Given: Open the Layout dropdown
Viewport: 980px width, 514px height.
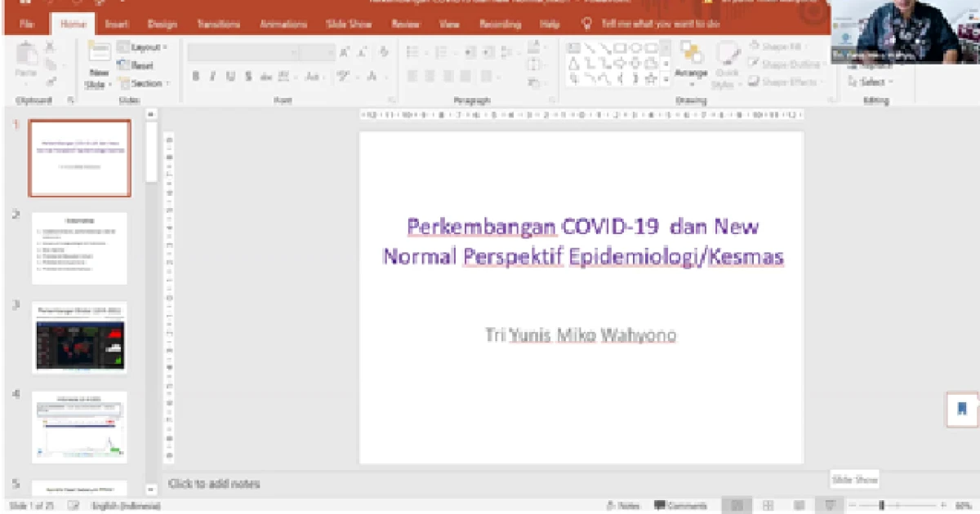Looking at the screenshot, I should click(x=142, y=47).
